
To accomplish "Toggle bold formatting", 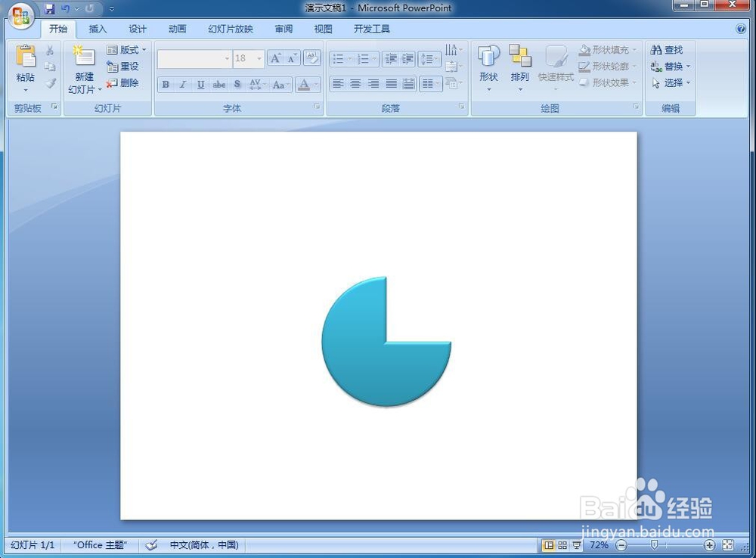I will coord(165,85).
